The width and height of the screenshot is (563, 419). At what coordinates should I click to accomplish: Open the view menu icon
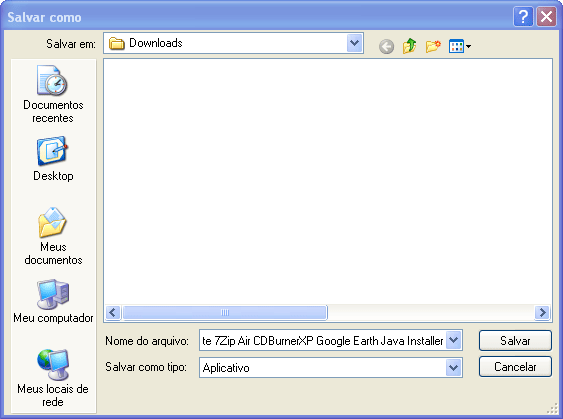click(460, 46)
